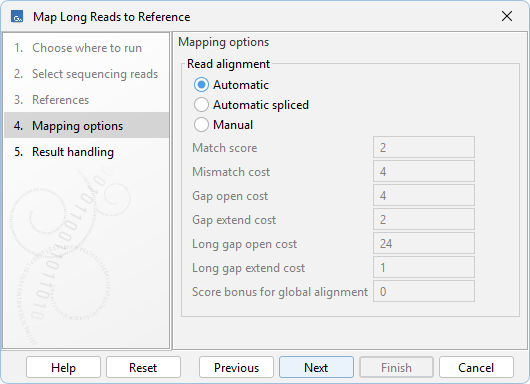Screen dimensions: 530x384
Task: Proceed with the Next button
Action: tap(316, 367)
